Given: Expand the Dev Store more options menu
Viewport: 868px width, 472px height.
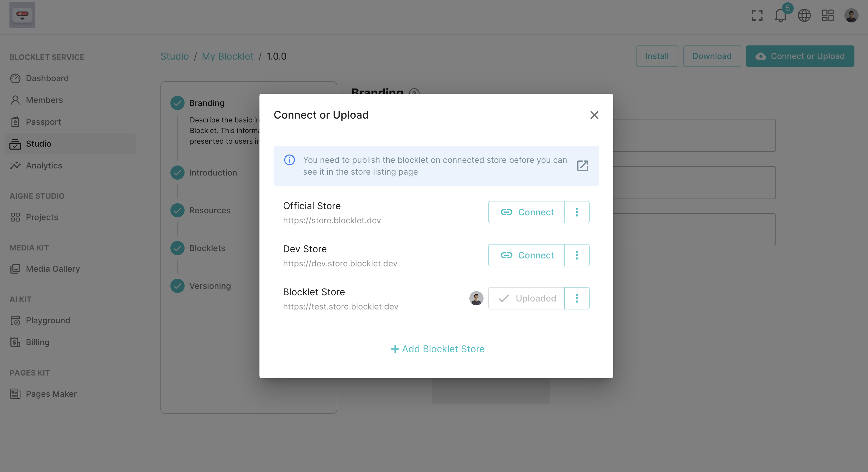Looking at the screenshot, I should click(576, 255).
